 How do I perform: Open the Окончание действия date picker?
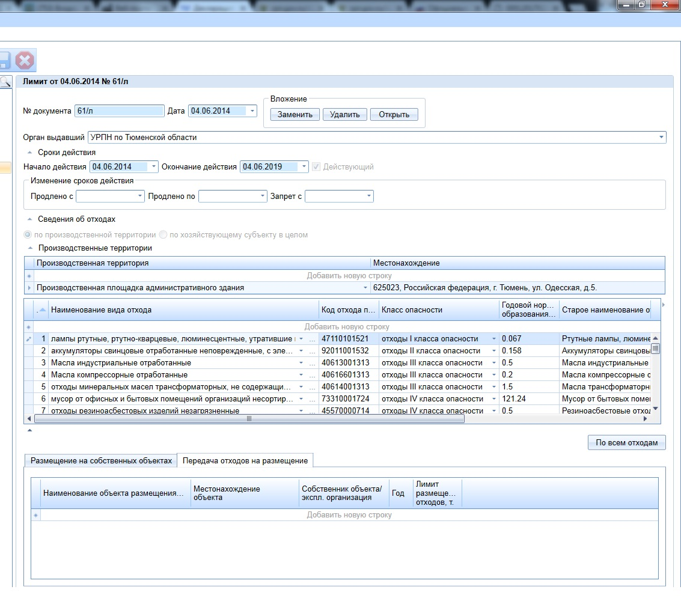click(x=304, y=166)
